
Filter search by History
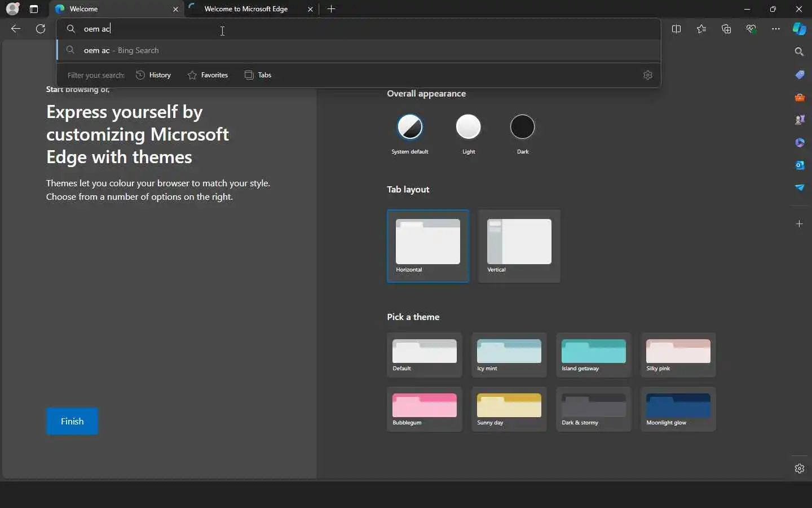(153, 75)
